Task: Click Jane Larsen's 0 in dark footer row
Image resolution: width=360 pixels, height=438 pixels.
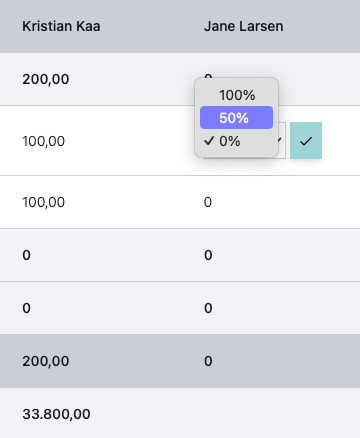Action: pyautogui.click(x=208, y=361)
